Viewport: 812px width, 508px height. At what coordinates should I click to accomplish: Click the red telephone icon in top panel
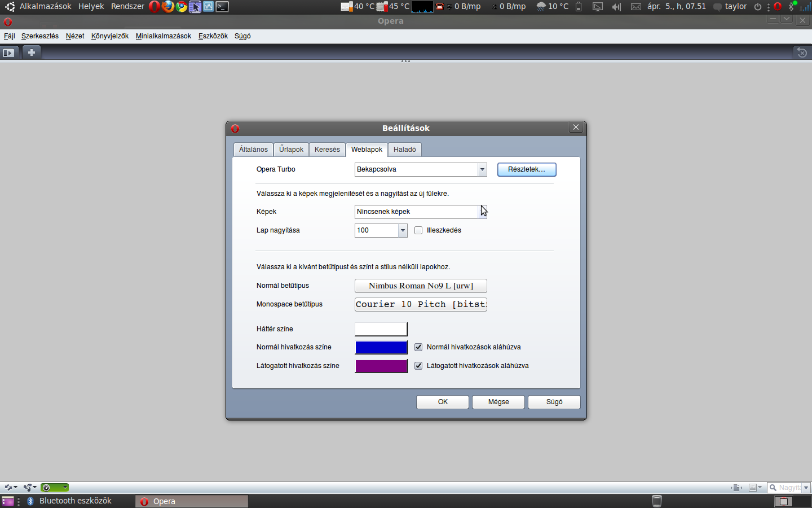click(x=440, y=7)
